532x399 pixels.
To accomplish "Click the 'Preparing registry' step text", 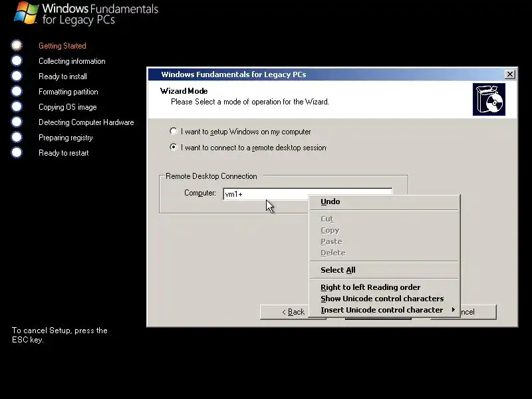I will 65,138.
